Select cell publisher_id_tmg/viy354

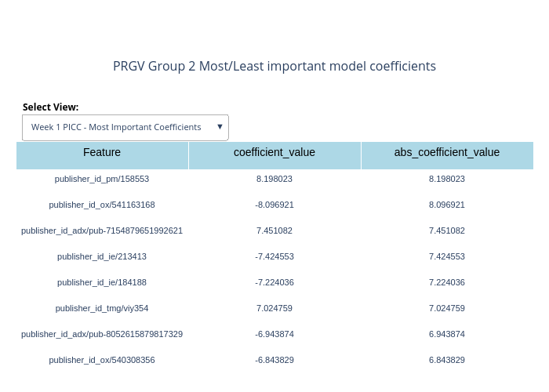click(102, 308)
